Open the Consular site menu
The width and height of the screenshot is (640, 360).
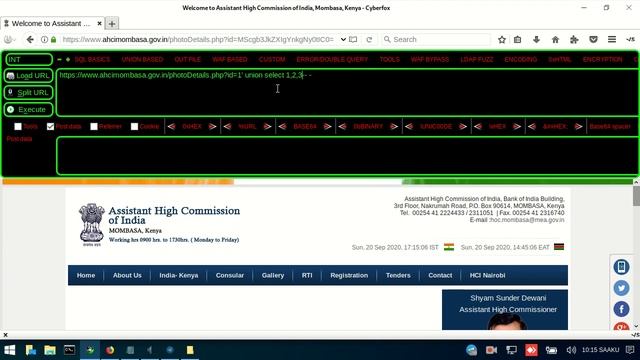(x=229, y=276)
